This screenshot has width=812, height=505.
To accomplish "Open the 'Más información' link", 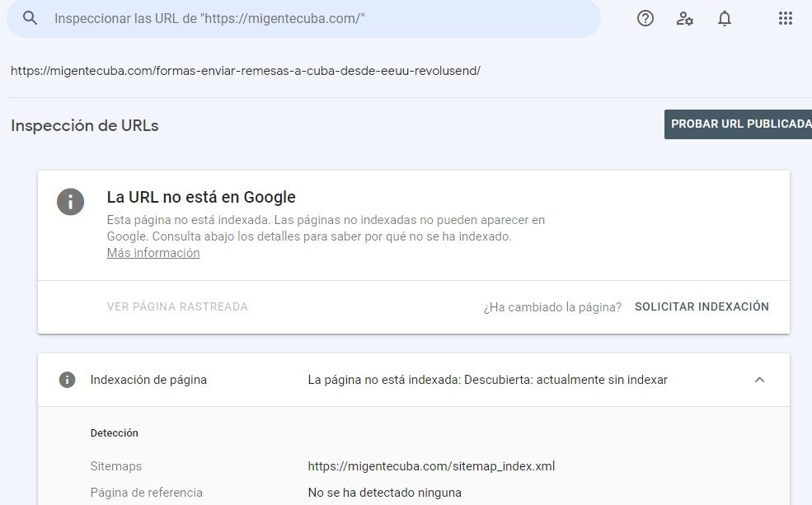I will (x=153, y=252).
